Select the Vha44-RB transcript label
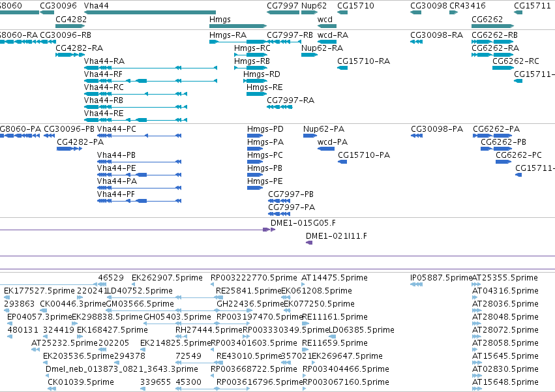 point(103,100)
